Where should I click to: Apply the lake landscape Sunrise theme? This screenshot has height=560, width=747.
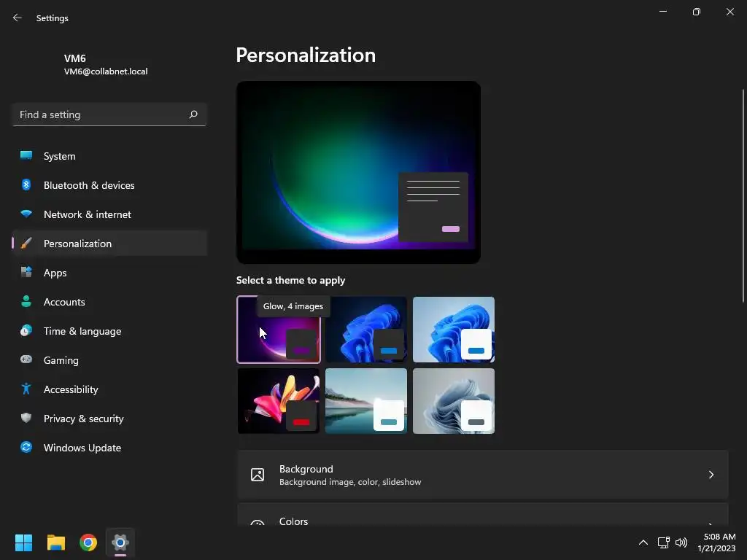pyautogui.click(x=366, y=401)
